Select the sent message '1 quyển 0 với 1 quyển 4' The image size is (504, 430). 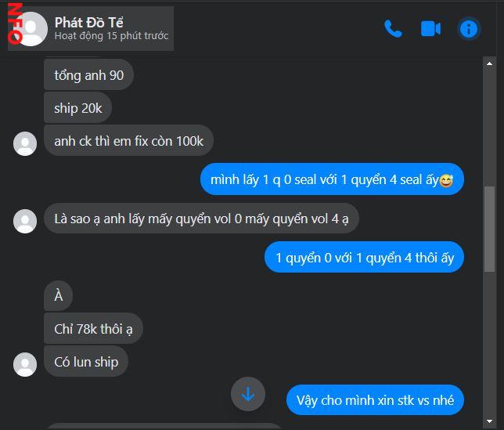coord(364,257)
